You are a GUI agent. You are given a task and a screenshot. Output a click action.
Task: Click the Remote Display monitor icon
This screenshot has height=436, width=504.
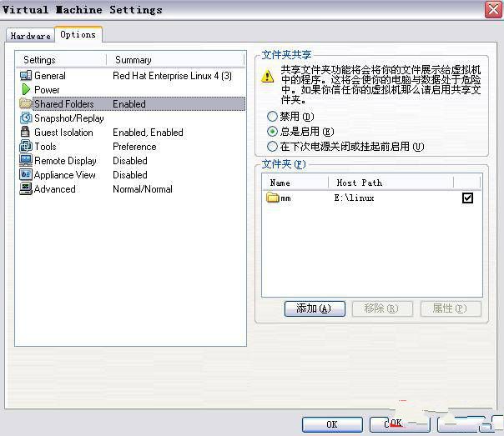point(25,160)
